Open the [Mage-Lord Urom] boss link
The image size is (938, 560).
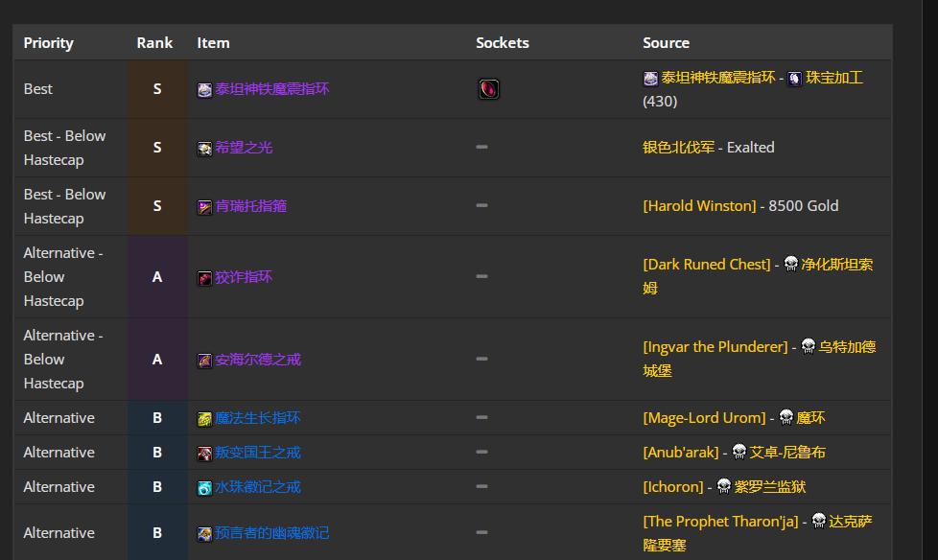704,418
